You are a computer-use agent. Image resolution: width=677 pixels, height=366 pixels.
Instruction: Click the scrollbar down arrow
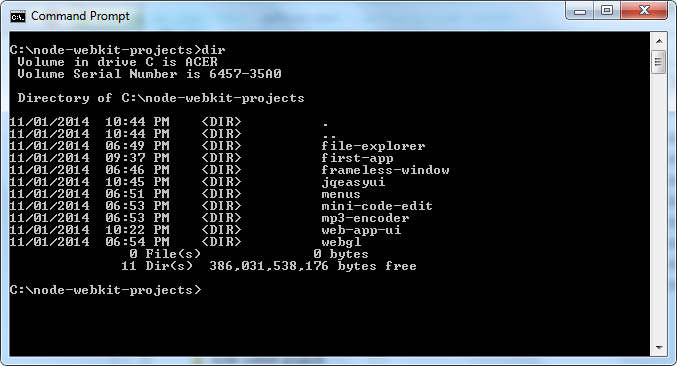tap(659, 347)
